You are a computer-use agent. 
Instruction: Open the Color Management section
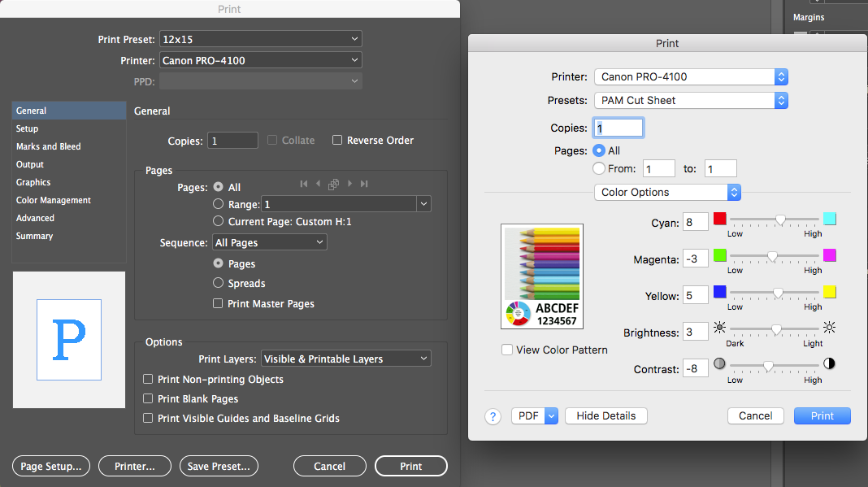tap(53, 200)
